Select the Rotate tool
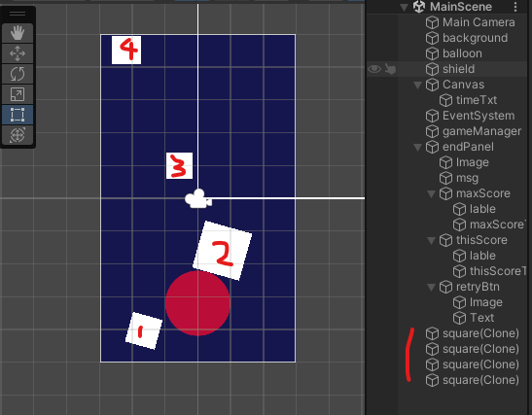 [x=18, y=74]
